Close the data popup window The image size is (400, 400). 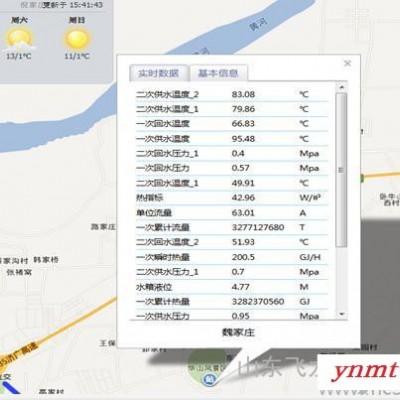347,63
